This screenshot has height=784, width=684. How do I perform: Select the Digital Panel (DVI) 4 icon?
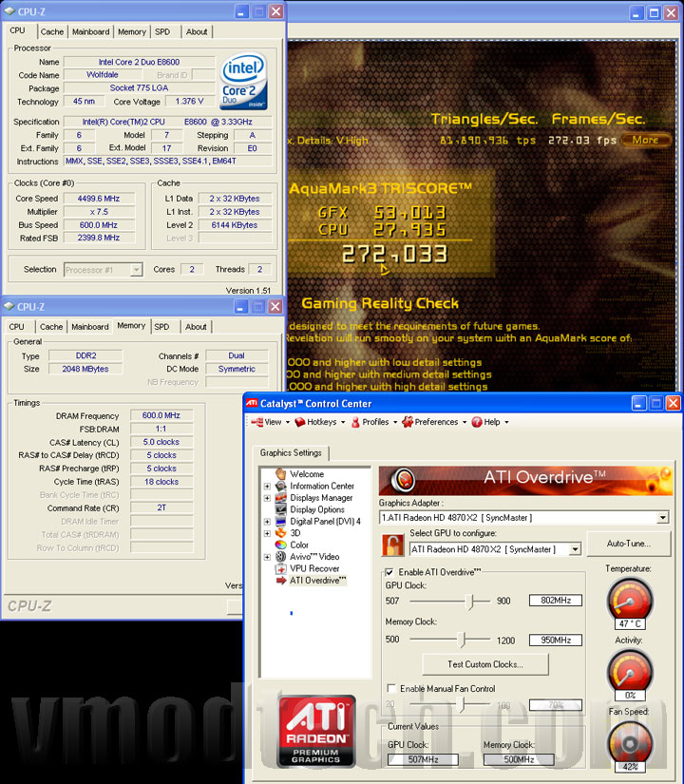pyautogui.click(x=281, y=521)
